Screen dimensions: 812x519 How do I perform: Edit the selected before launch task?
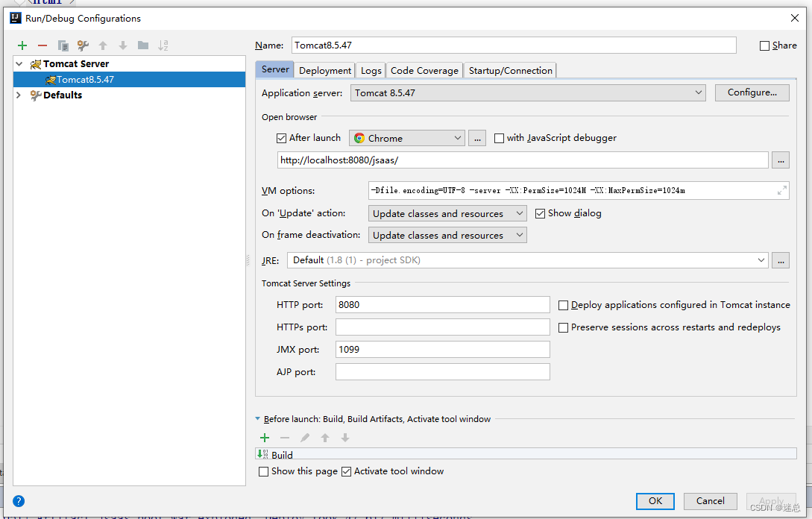305,438
